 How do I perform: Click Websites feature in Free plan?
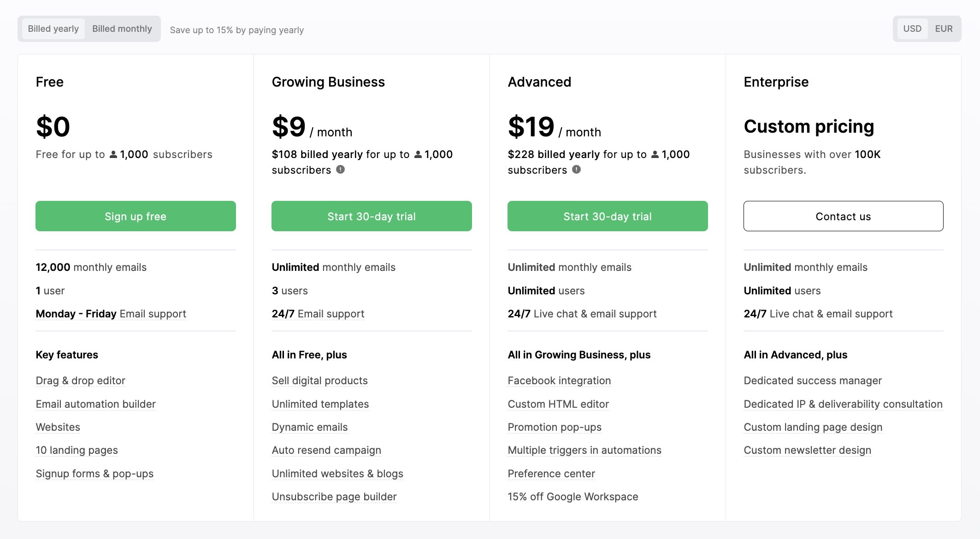pyautogui.click(x=58, y=427)
